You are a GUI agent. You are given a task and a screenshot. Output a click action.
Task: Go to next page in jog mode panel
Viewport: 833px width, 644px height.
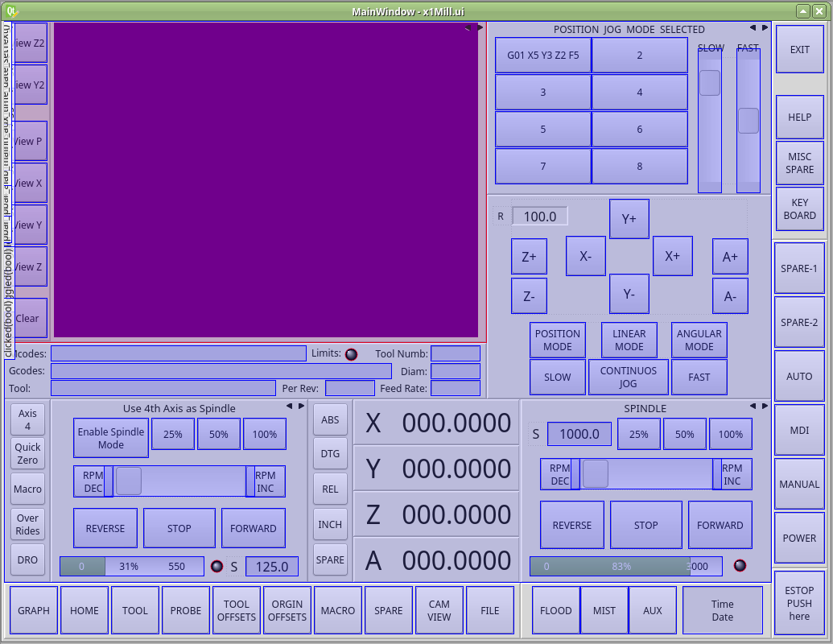765,27
